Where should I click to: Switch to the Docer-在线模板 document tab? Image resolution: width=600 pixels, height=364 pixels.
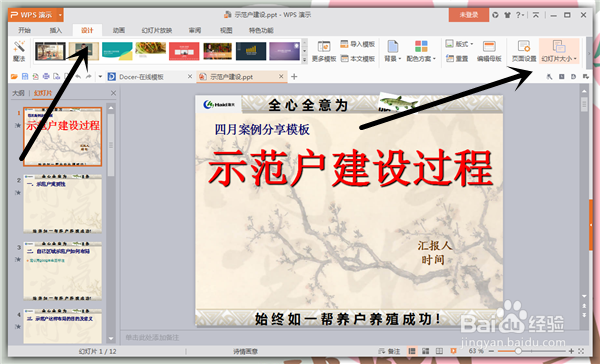[141, 77]
